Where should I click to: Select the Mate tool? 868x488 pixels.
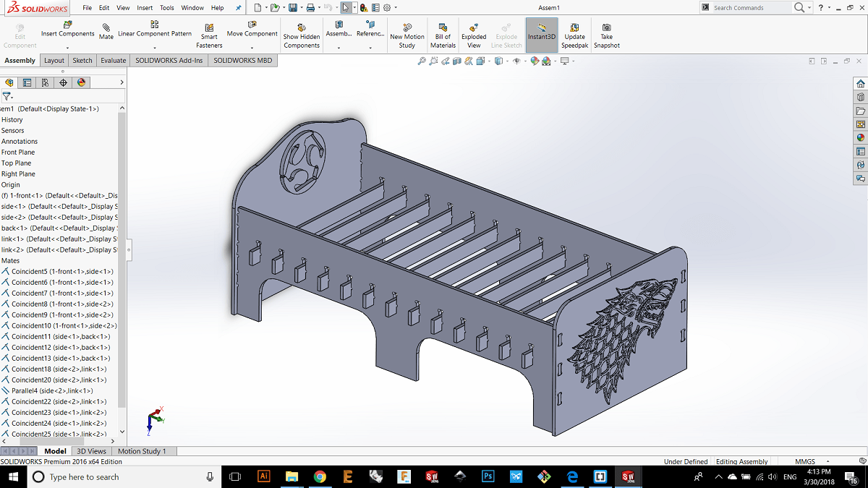(x=106, y=32)
